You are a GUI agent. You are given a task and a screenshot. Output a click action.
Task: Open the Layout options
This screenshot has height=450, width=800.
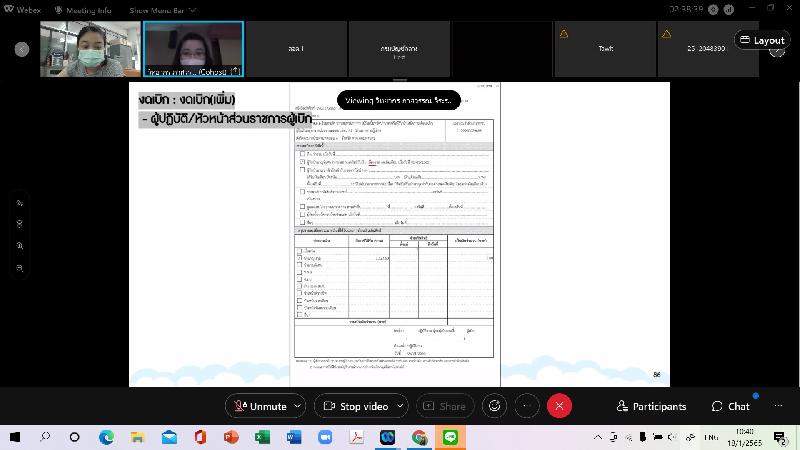click(762, 40)
